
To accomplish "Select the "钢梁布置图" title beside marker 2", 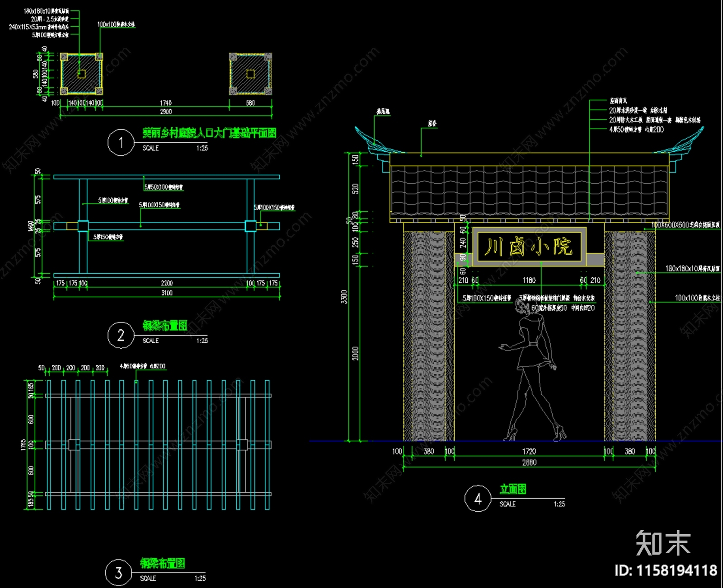I will (x=165, y=326).
